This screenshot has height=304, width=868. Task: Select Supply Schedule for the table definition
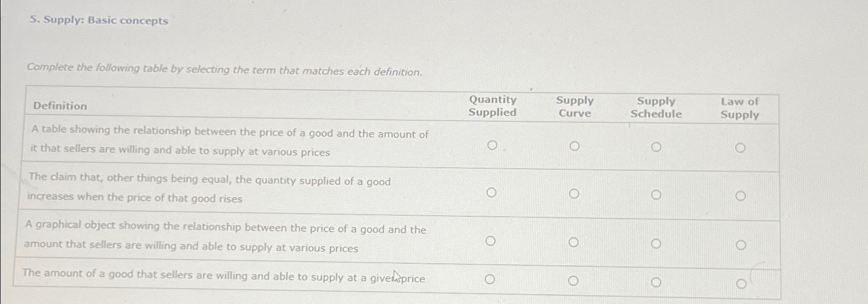coord(657,147)
